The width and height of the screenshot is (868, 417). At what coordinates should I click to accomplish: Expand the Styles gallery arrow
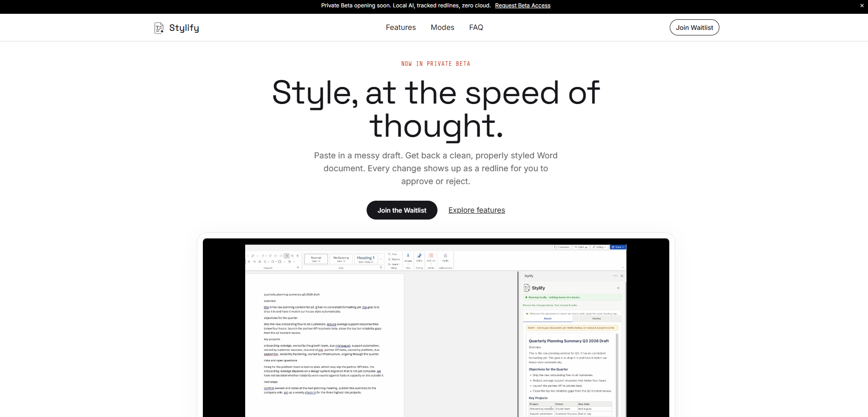pyautogui.click(x=380, y=259)
